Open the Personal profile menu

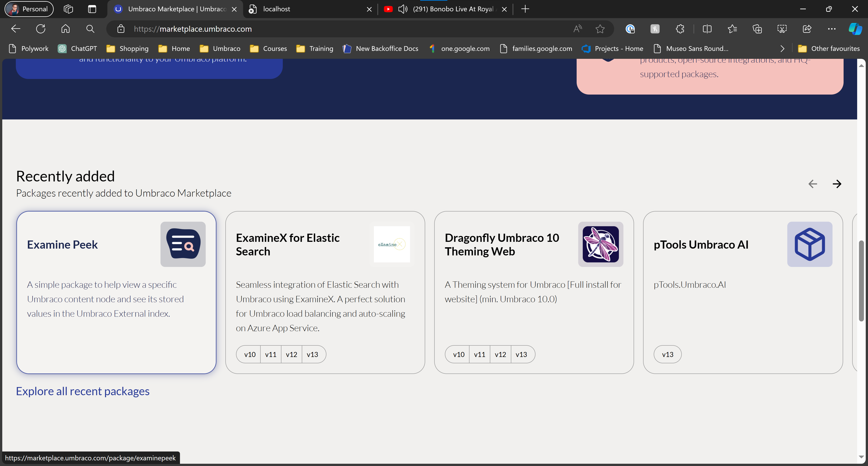point(29,9)
